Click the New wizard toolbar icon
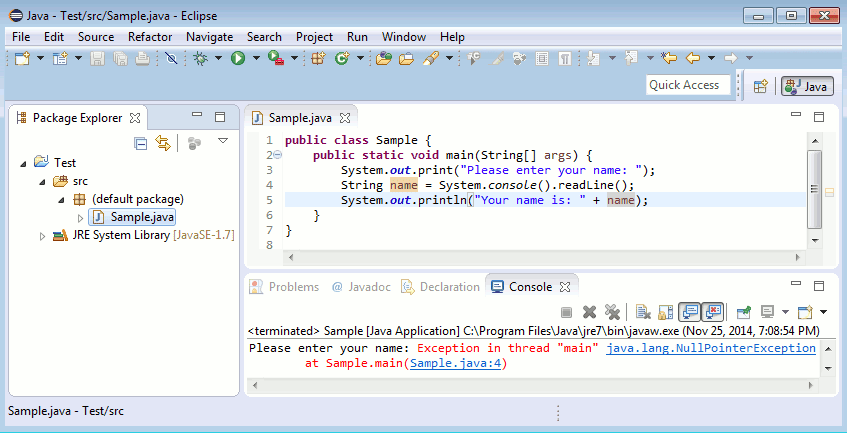 click(23, 58)
